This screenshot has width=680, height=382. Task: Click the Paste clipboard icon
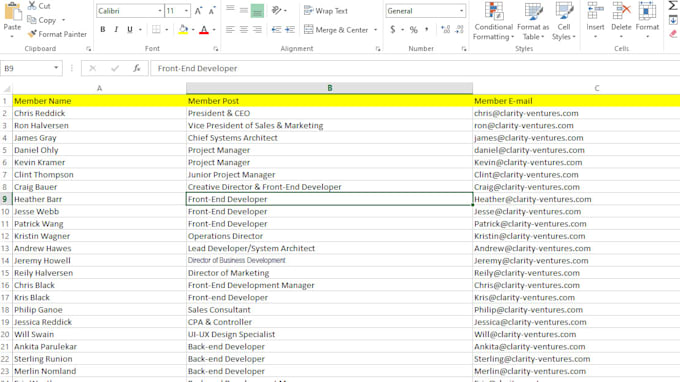[12, 11]
